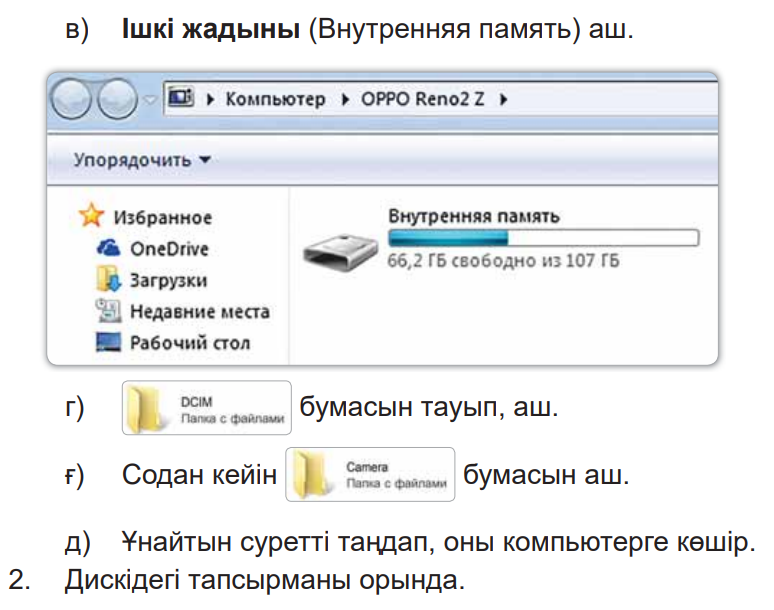Click the OneDrive cloud icon

pos(108,248)
